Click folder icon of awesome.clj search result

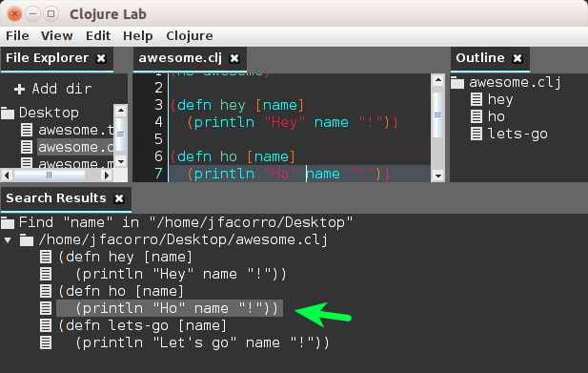(27, 239)
